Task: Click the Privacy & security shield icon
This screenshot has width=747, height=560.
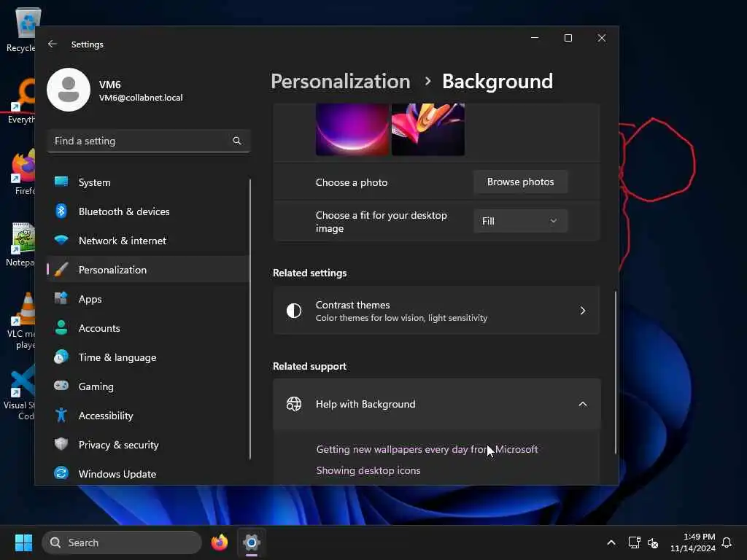Action: (x=61, y=444)
